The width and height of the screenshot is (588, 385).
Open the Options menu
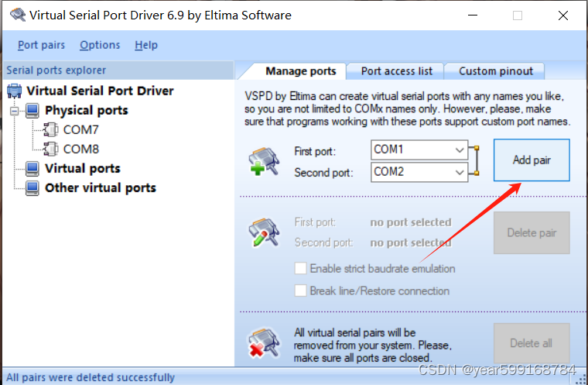100,45
